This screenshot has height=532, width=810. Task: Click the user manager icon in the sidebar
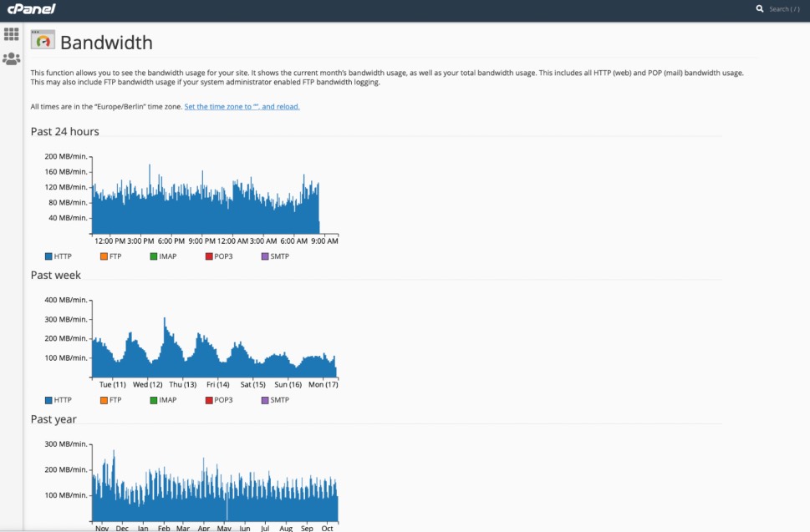pyautogui.click(x=11, y=58)
